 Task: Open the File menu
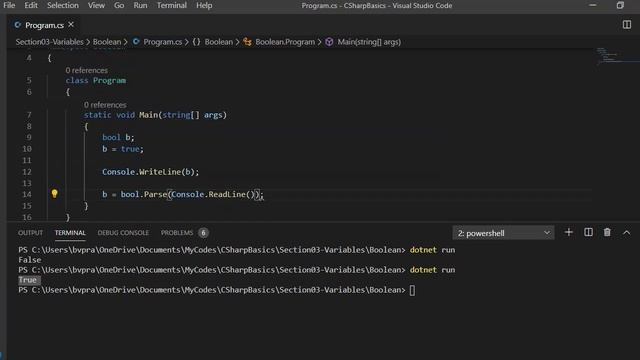point(9,5)
